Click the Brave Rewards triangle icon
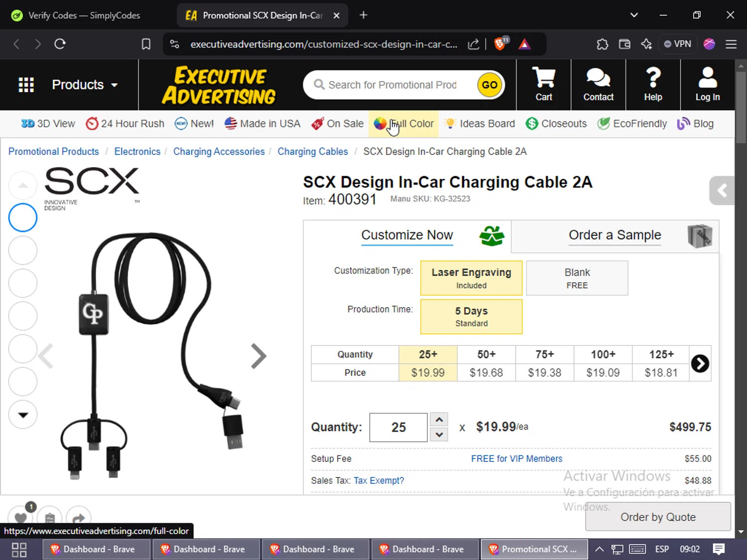 (524, 44)
